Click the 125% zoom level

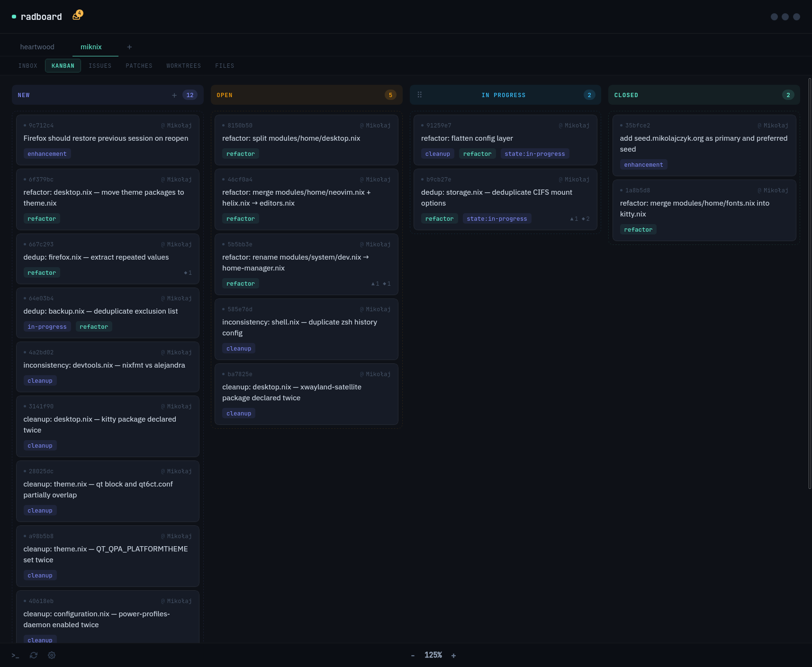click(433, 655)
